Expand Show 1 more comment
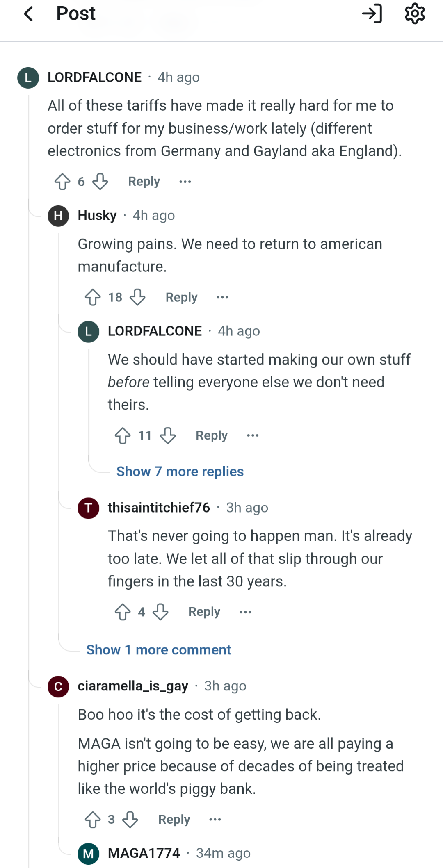The height and width of the screenshot is (868, 443). click(158, 650)
